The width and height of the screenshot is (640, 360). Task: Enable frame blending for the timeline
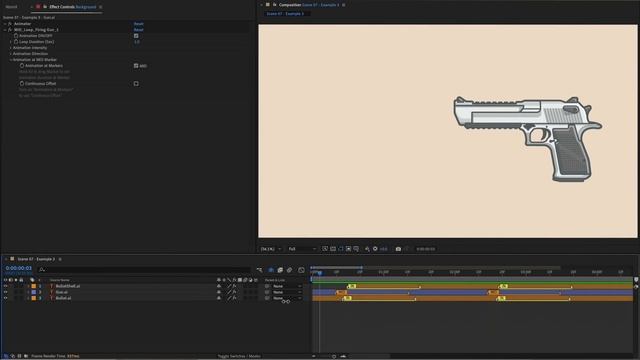(x=280, y=270)
